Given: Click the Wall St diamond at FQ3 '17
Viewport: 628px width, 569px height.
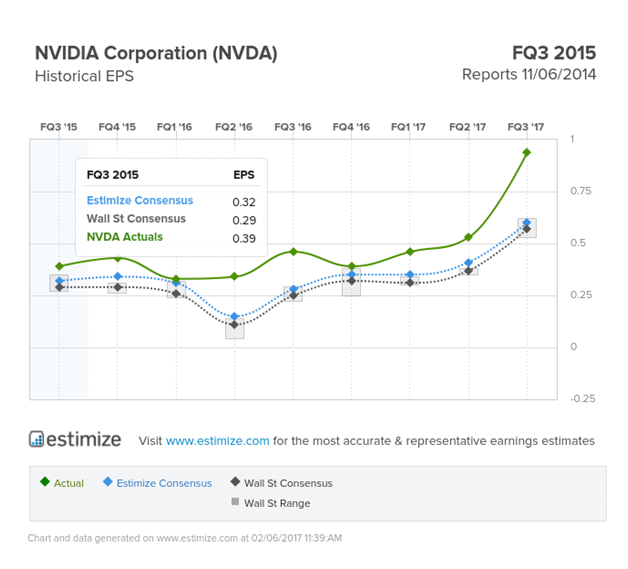Looking at the screenshot, I should click(x=527, y=229).
